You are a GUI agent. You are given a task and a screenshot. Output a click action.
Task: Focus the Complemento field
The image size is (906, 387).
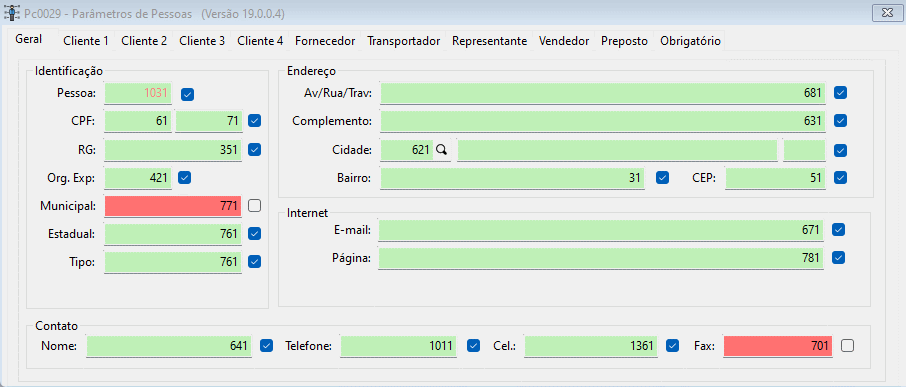(x=603, y=121)
